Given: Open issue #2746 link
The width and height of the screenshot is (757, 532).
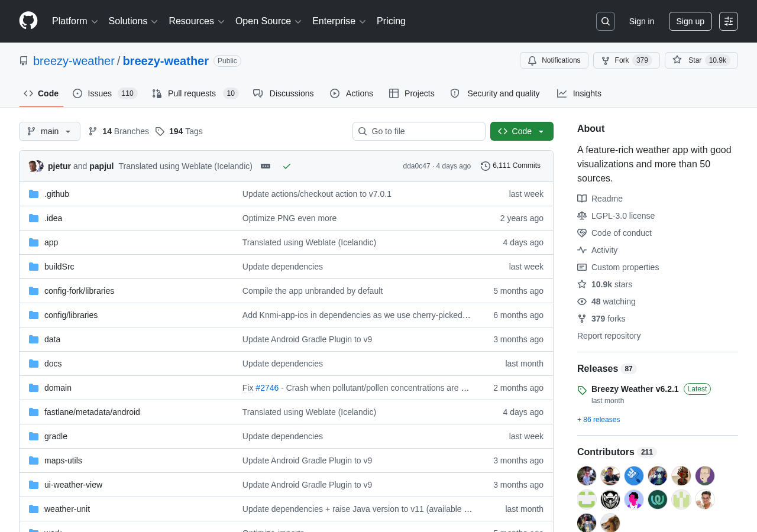Looking at the screenshot, I should point(267,388).
